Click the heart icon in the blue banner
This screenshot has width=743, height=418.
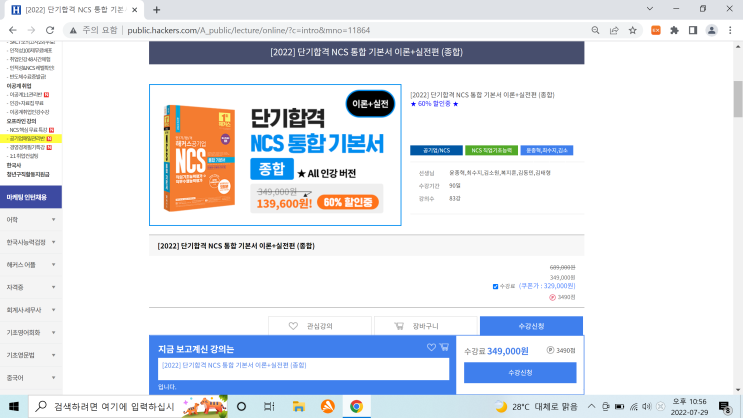pos(431,347)
